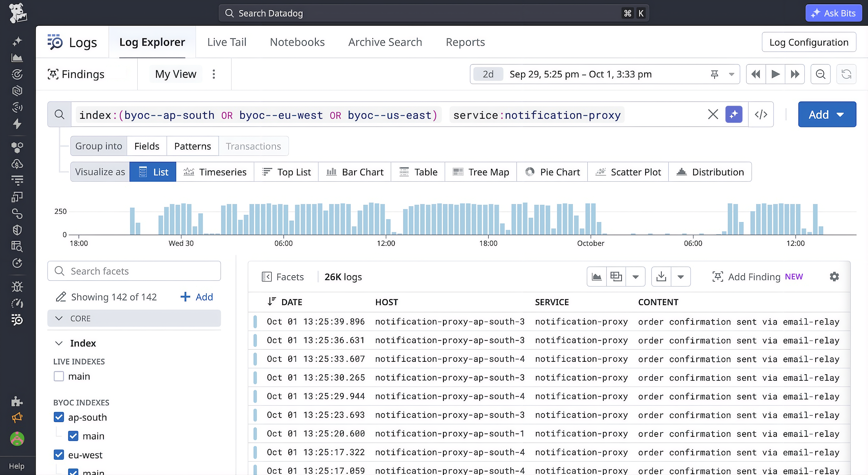The height and width of the screenshot is (475, 868).
Task: Uncheck the main checkbox under ap-south
Action: click(73, 436)
